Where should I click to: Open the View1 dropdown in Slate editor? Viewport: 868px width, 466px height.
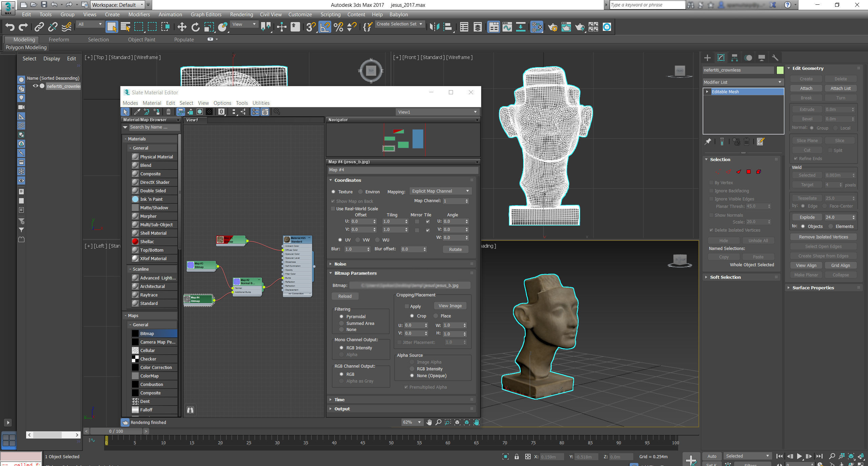click(x=437, y=112)
